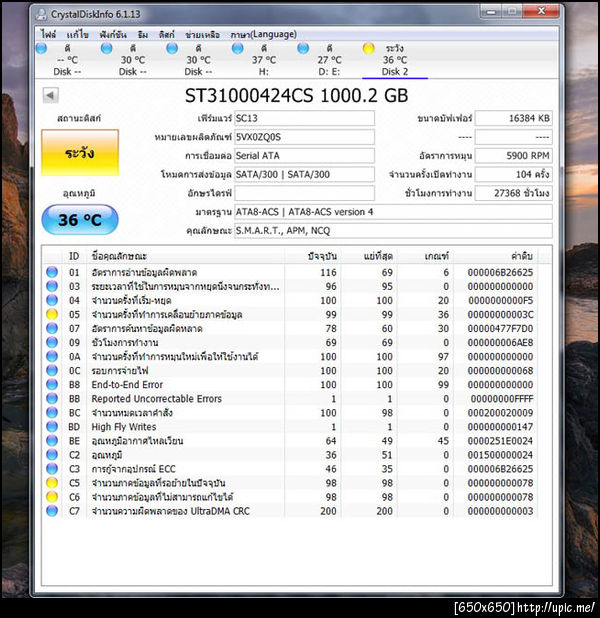Open the แก้ไข (Edit) menu
Image resolution: width=600 pixels, height=618 pixels.
click(77, 35)
